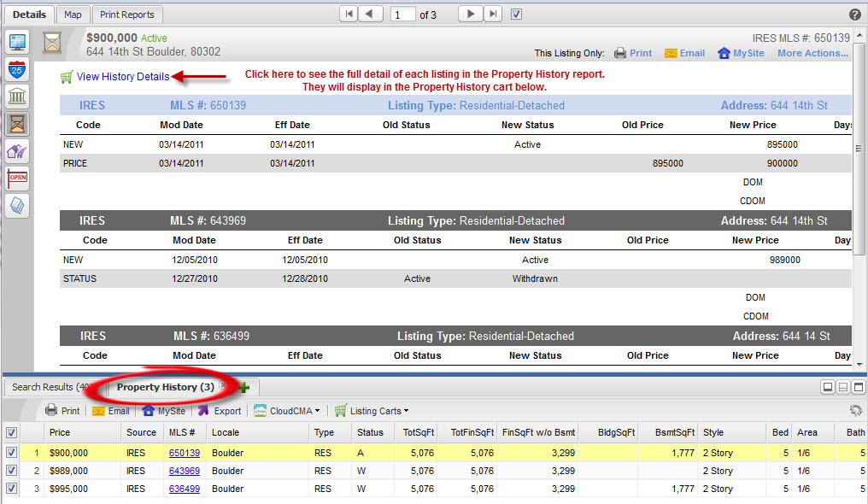Toggle the select-all checkbox in table header
Image resolution: width=868 pixels, height=504 pixels.
(x=11, y=433)
